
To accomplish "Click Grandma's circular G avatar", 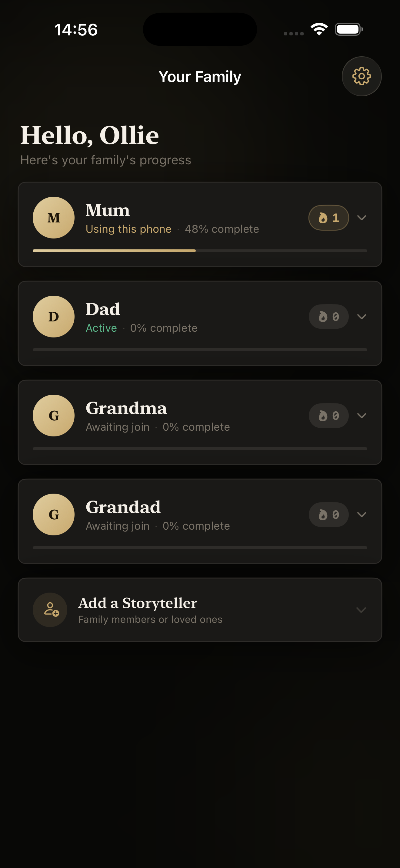I will [x=53, y=416].
